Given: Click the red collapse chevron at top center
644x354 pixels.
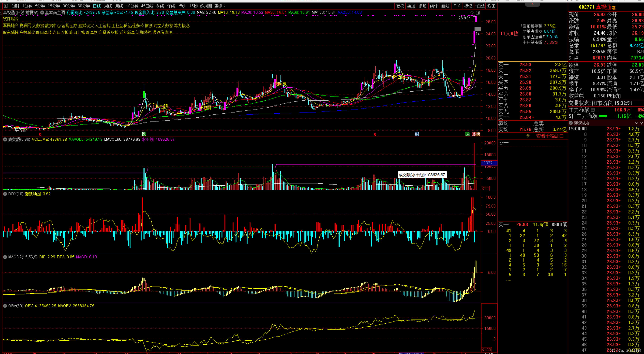Looking at the screenshot, I should click(x=532, y=4).
